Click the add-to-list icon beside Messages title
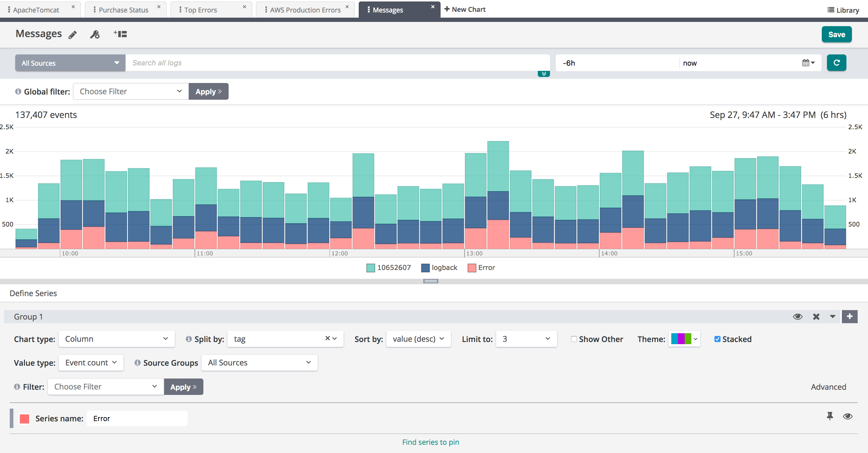 [x=120, y=34]
